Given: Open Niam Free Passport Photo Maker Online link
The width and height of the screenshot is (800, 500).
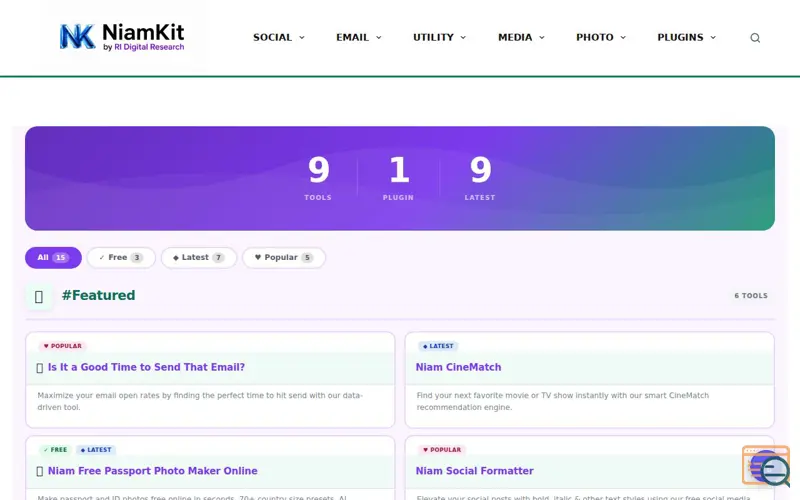Looking at the screenshot, I should pos(153,471).
